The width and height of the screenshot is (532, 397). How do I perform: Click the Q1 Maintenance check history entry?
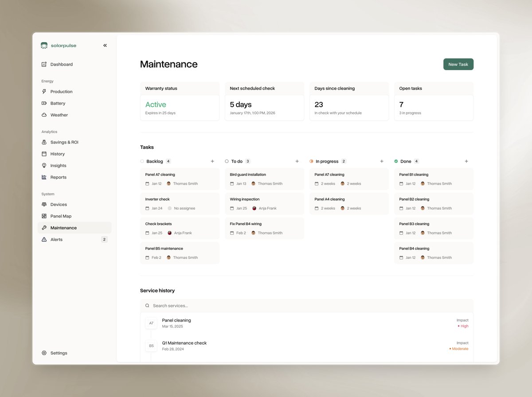[x=307, y=346]
